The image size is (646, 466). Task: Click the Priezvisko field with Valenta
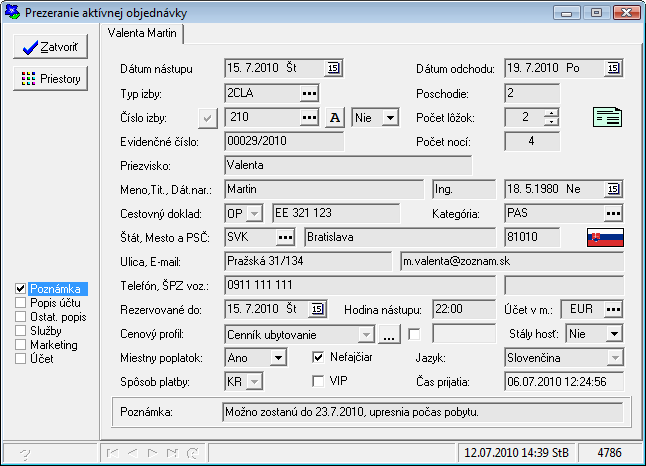click(349, 166)
